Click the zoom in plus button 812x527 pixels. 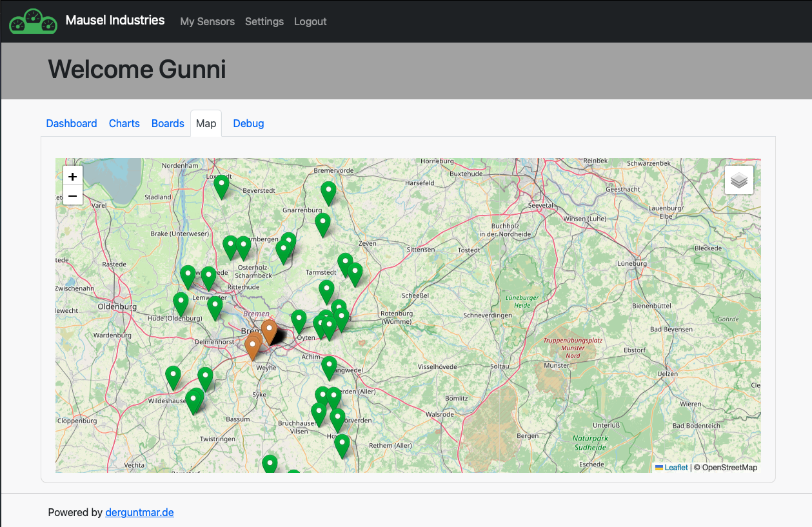pyautogui.click(x=72, y=175)
